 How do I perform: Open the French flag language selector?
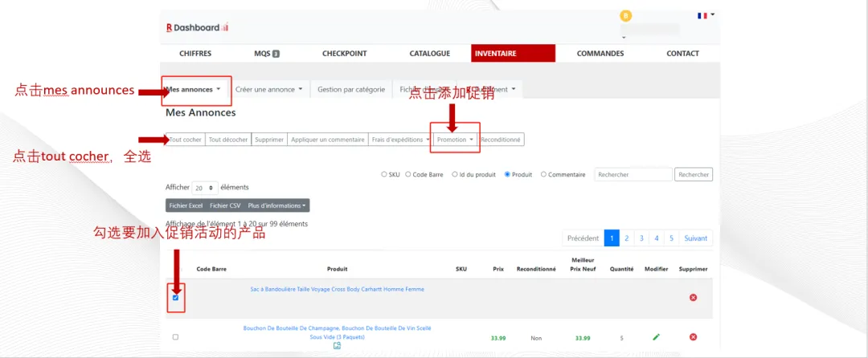[x=706, y=15]
